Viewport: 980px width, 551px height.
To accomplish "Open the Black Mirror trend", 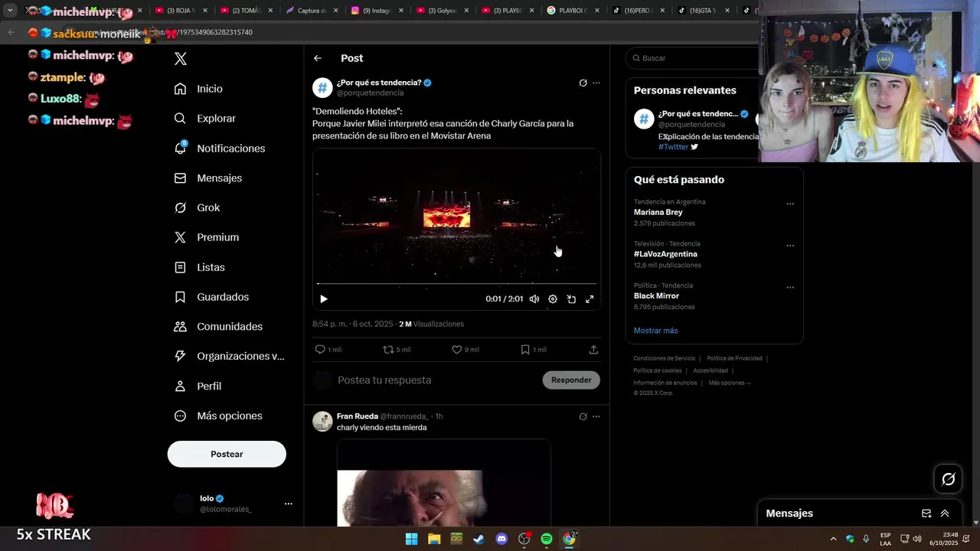I will (656, 295).
